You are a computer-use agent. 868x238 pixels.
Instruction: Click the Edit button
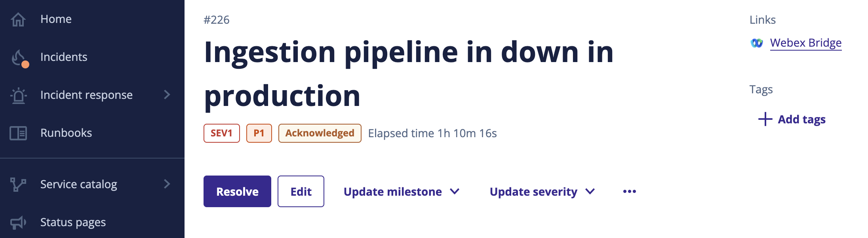[x=301, y=192]
